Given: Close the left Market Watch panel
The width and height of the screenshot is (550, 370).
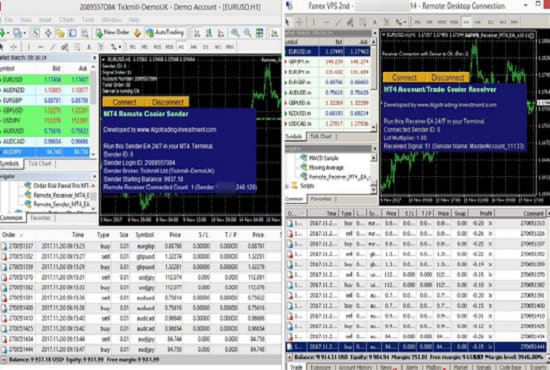Looking at the screenshot, I should (x=94, y=58).
